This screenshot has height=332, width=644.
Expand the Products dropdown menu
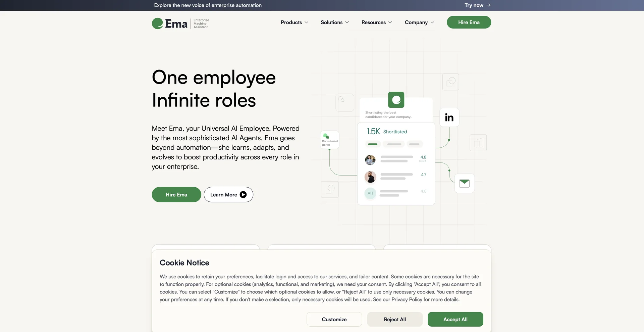click(294, 22)
